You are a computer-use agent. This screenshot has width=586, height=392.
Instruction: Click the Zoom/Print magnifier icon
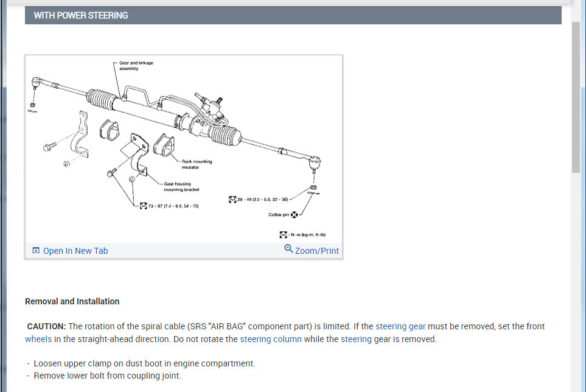pyautogui.click(x=288, y=248)
